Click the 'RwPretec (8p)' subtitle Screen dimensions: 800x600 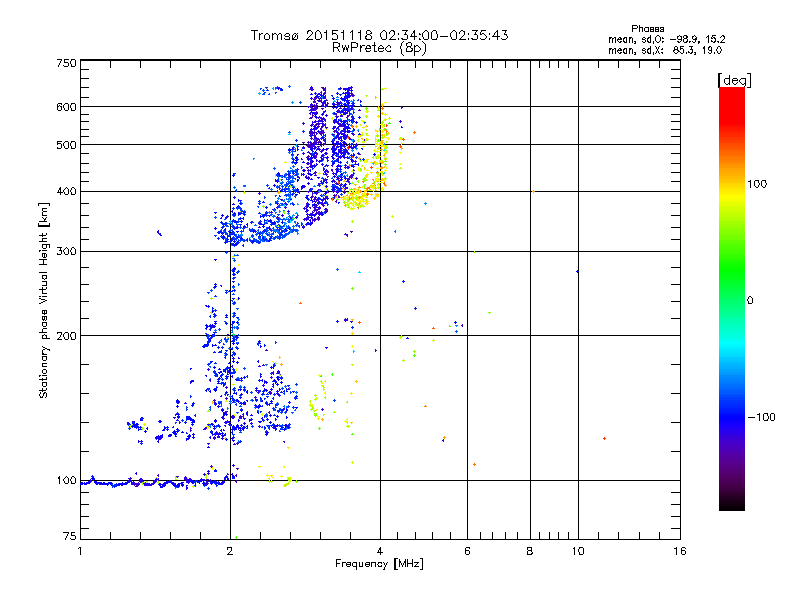379,48
